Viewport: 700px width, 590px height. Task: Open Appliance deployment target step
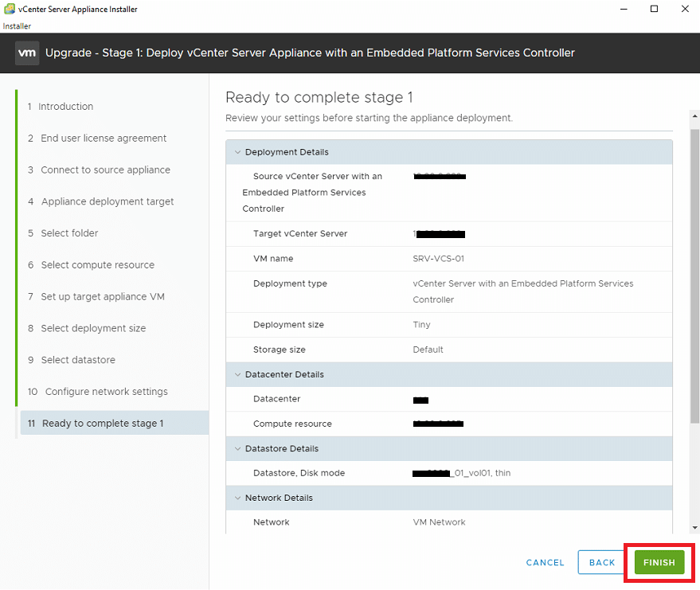tap(100, 201)
